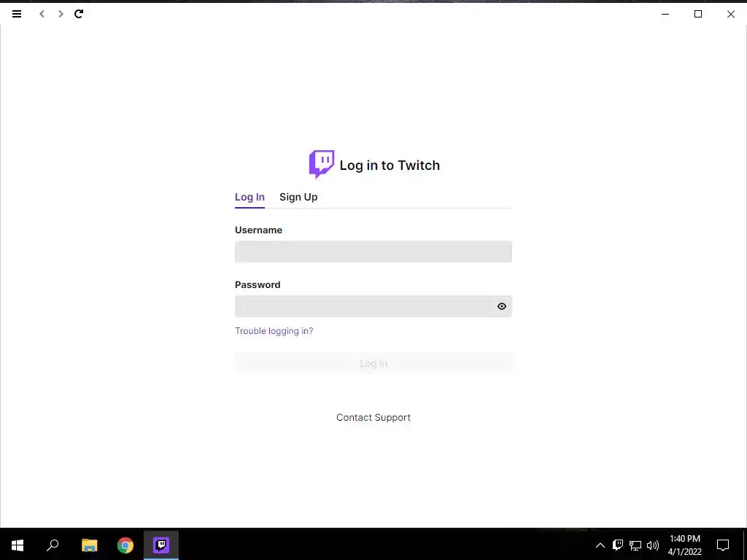Screen dimensions: 747x560
Task: Open the Contact Support link
Action: (x=373, y=418)
